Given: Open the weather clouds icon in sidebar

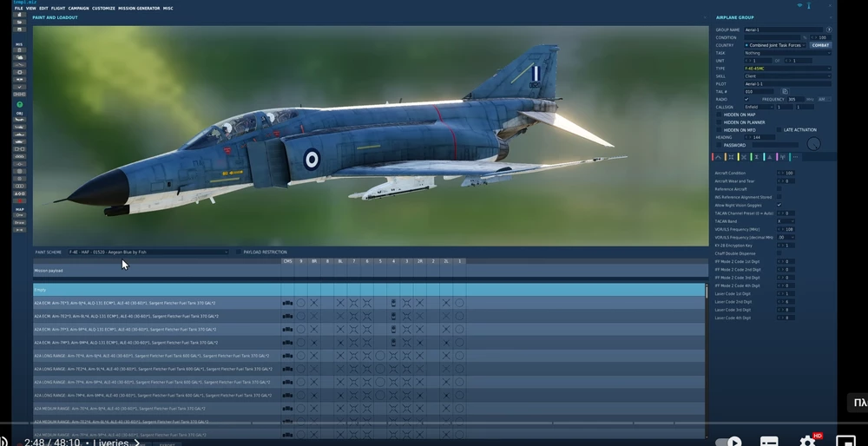Looking at the screenshot, I should (x=19, y=57).
